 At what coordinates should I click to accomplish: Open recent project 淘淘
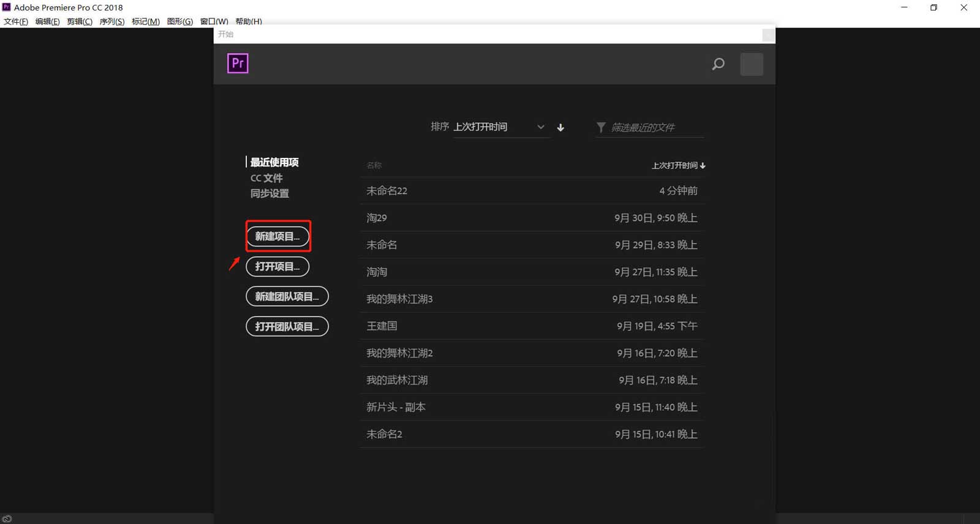tap(532, 272)
